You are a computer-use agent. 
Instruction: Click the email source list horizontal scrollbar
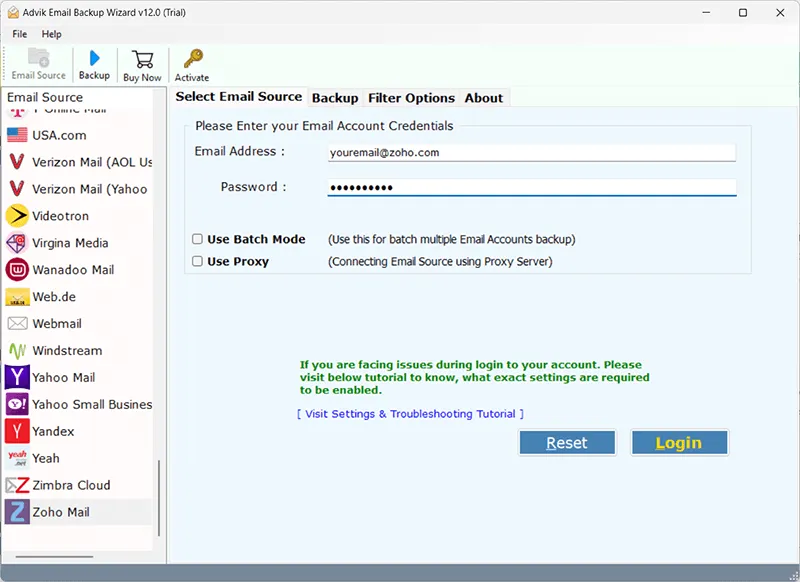pos(54,556)
